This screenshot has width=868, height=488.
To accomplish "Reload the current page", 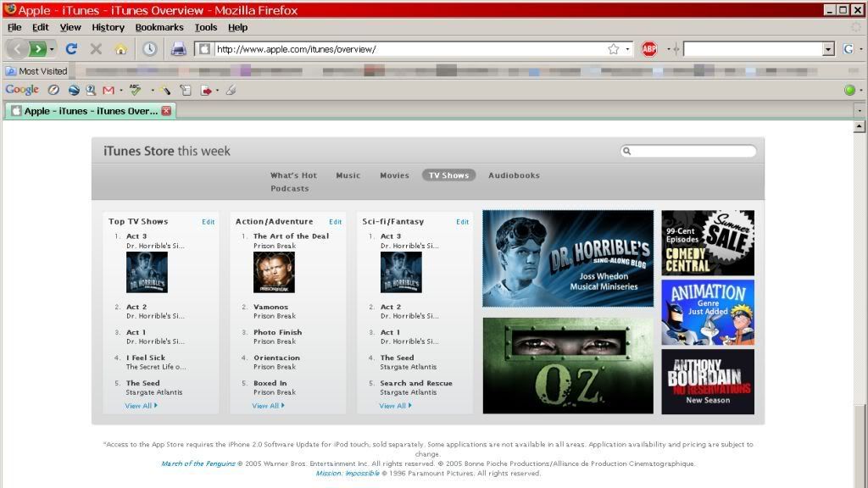I will click(x=71, y=49).
